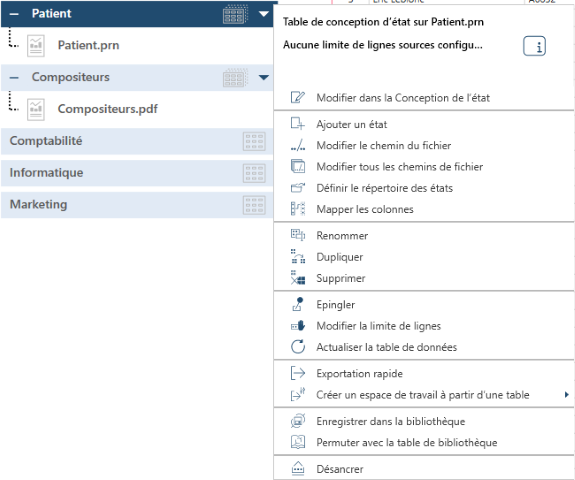Viewport: 575px width, 480px height.
Task: Select the Marketing table row
Action: coord(137,205)
